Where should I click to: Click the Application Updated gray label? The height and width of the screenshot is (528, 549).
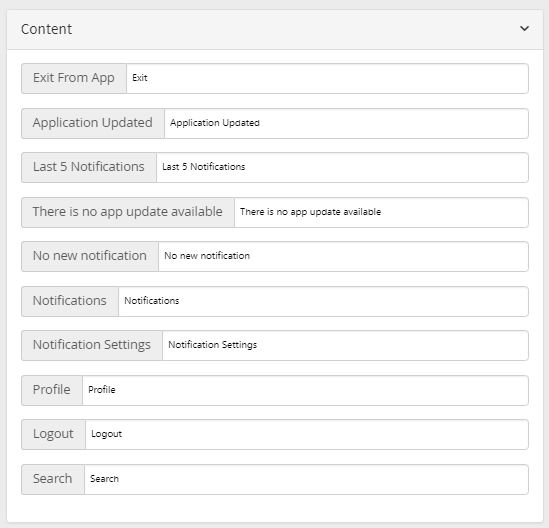(93, 123)
